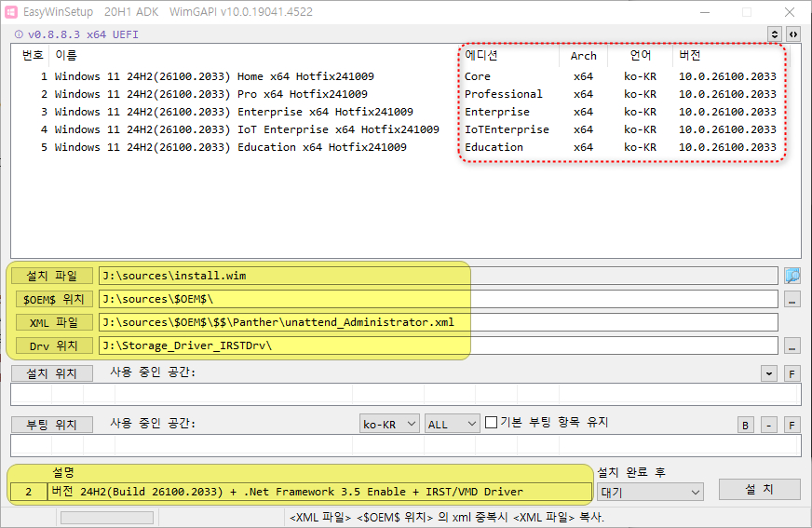Click the 번호 column header
The image size is (812, 528).
pos(31,55)
